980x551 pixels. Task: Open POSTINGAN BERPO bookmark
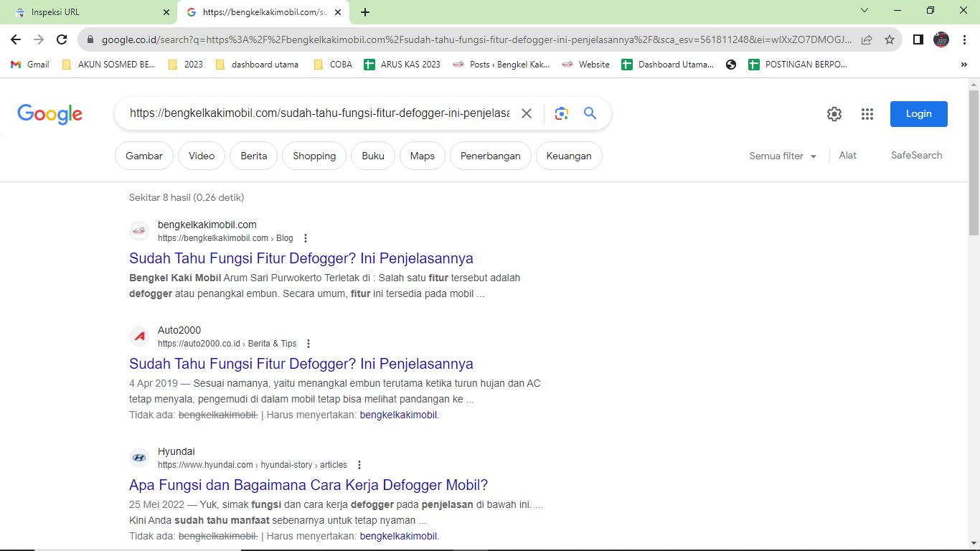798,65
